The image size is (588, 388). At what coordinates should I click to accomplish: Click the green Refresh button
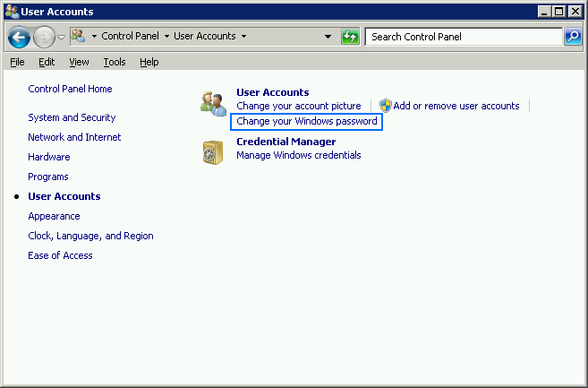pyautogui.click(x=350, y=37)
